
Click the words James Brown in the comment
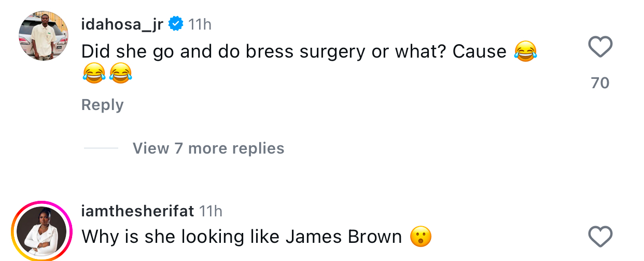pyautogui.click(x=344, y=237)
